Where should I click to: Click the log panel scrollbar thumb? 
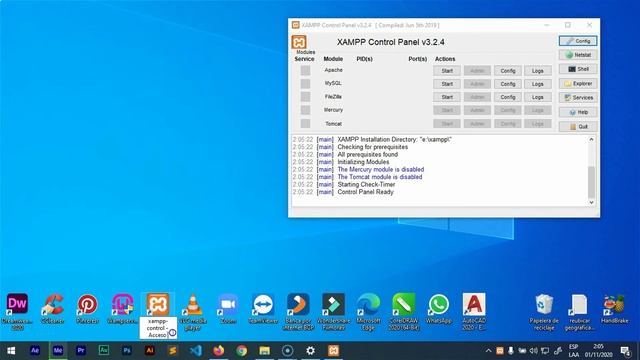point(591,182)
